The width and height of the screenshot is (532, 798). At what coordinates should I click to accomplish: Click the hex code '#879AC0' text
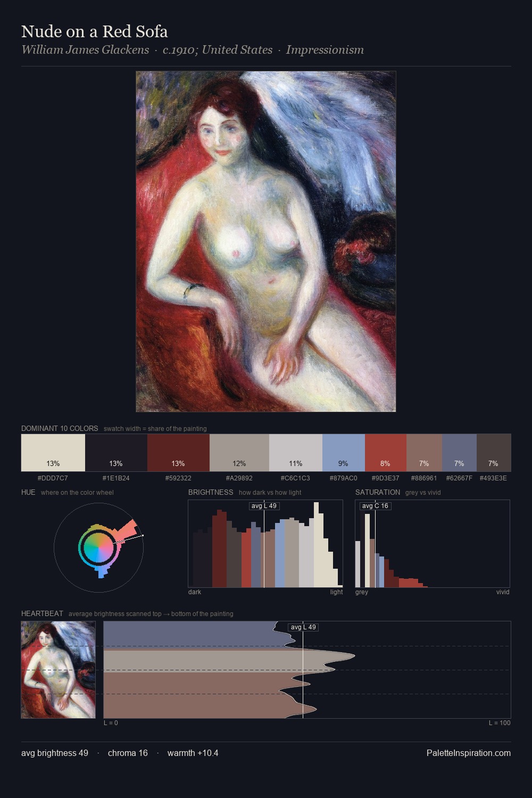(344, 478)
